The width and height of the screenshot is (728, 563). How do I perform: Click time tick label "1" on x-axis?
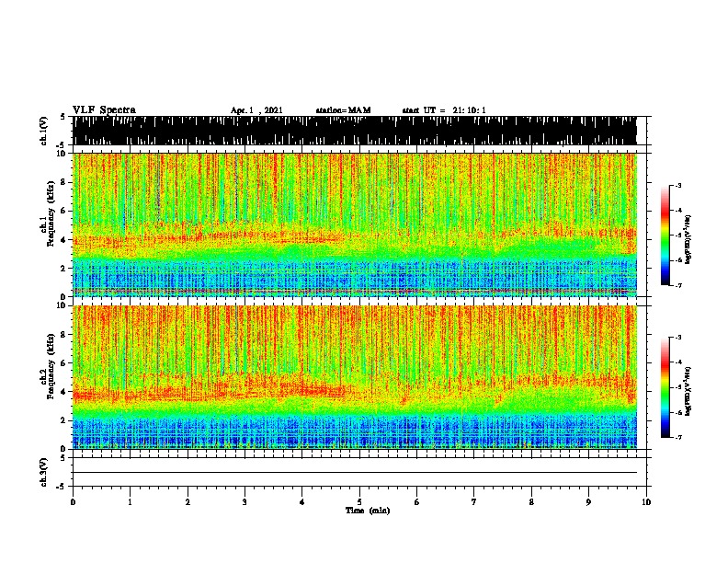130,502
